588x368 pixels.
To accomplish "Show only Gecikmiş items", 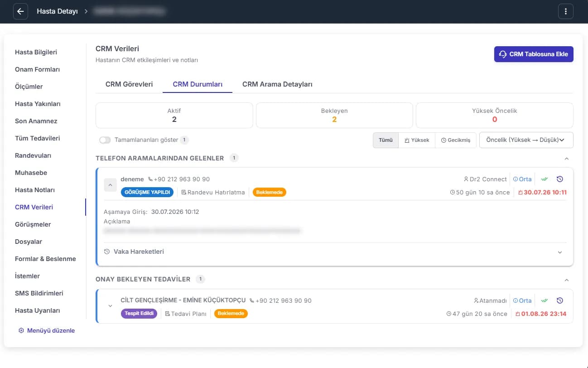I will (x=456, y=140).
